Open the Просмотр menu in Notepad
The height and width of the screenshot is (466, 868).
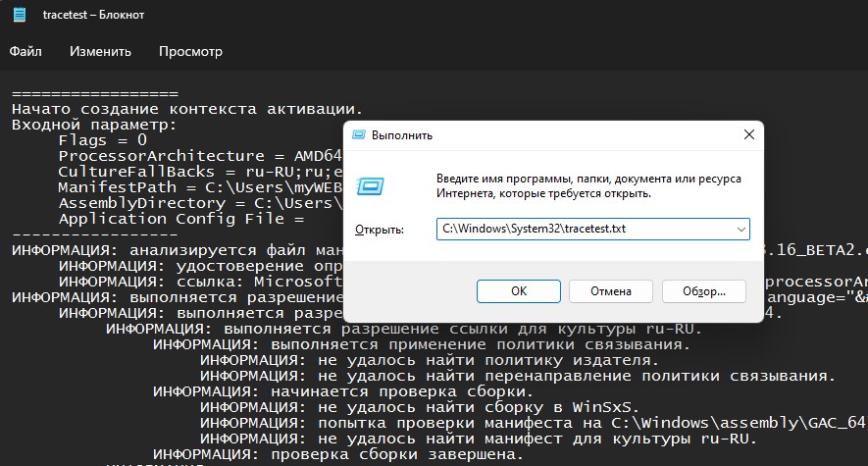pyautogui.click(x=190, y=51)
